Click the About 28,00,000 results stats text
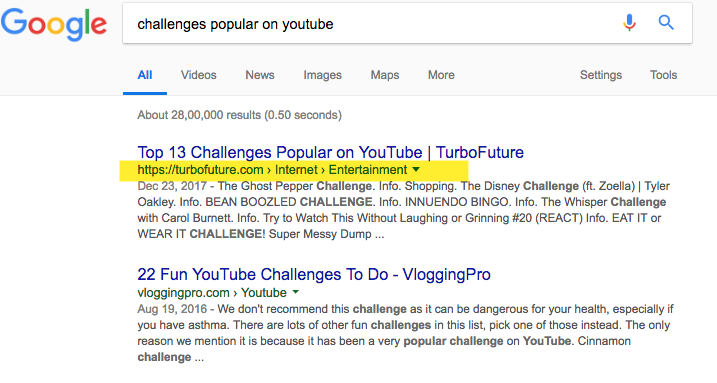 point(239,115)
